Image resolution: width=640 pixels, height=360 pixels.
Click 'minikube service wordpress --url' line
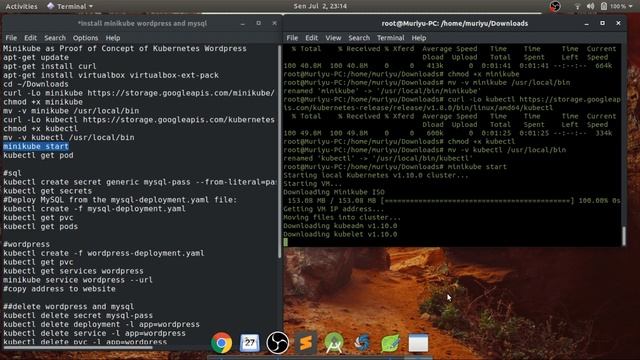(x=78, y=280)
